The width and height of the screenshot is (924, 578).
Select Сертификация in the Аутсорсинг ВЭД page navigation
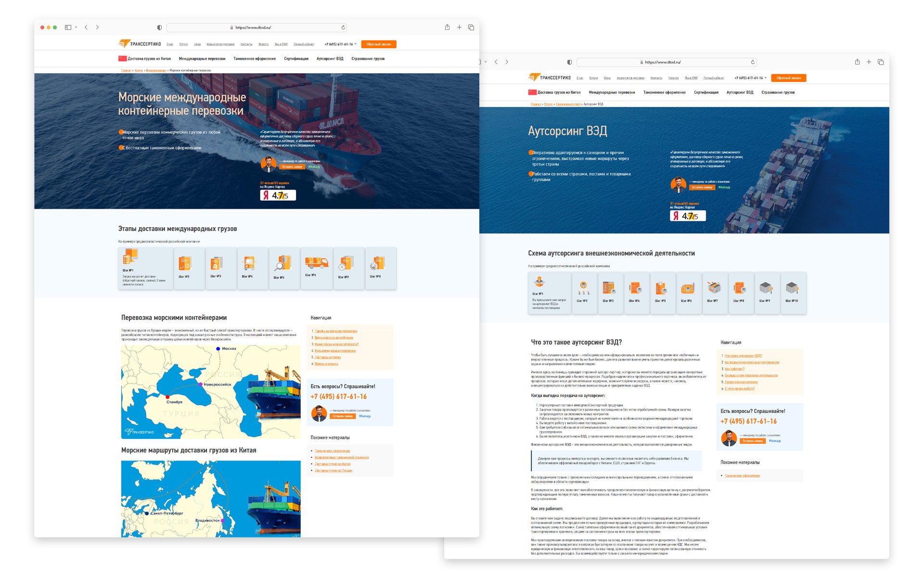pos(706,92)
